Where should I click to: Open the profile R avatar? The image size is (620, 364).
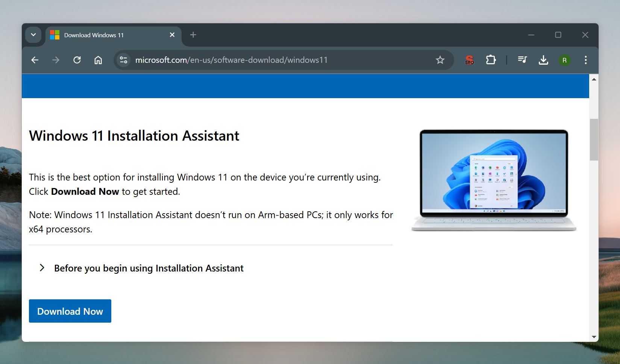[564, 60]
